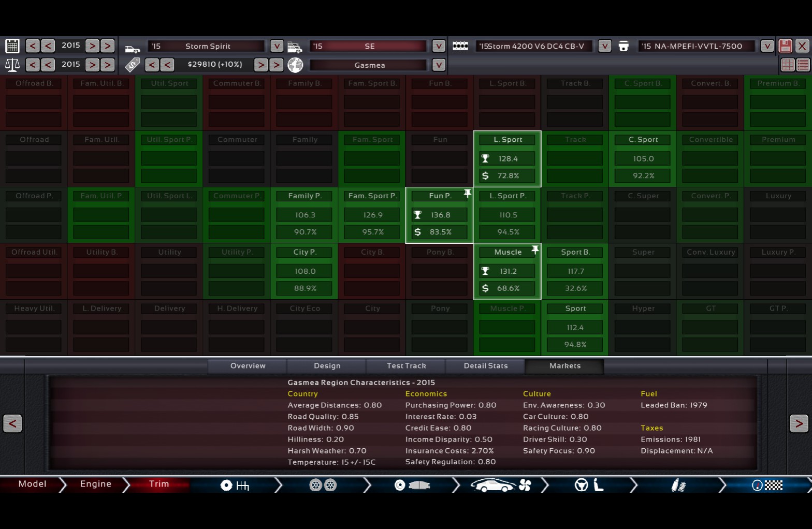Open the NA-MPEFI-VVTL-7500 variant dropdown arrow
Viewport: 812px width, 529px height.
coord(767,46)
